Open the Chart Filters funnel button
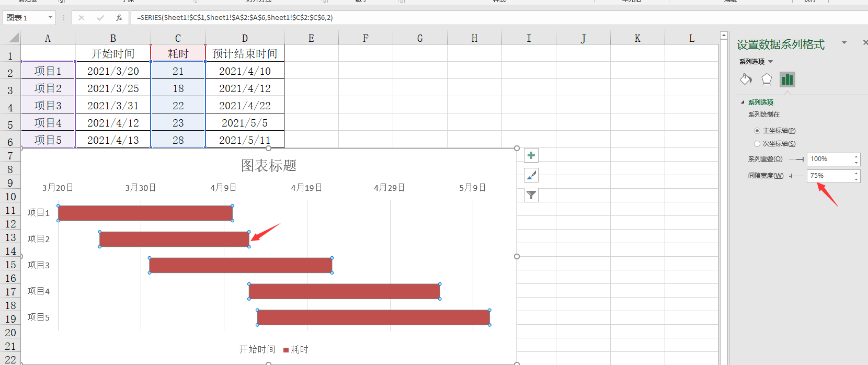868x365 pixels. (531, 195)
